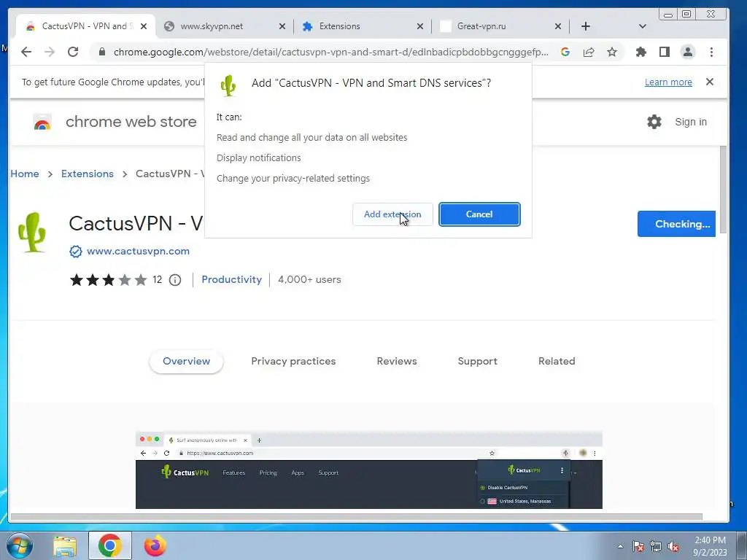747x560 pixels.
Task: Click the star rating display
Action: [109, 280]
